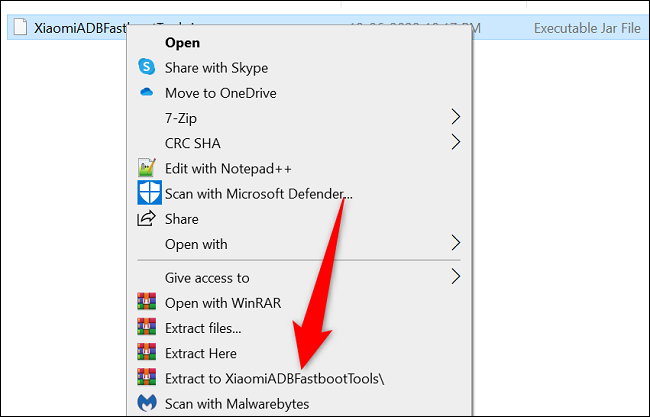Image resolution: width=650 pixels, height=417 pixels.
Task: Click the Microsoft Defender shield icon
Action: point(148,193)
